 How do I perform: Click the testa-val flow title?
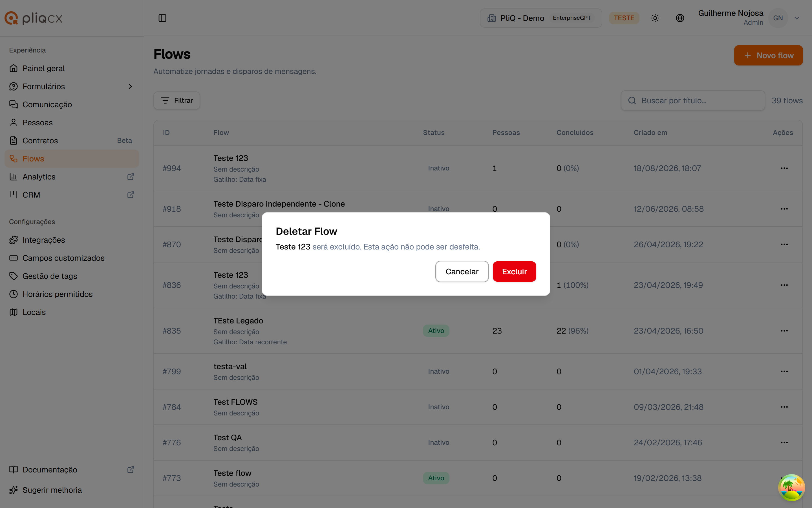pos(230,367)
